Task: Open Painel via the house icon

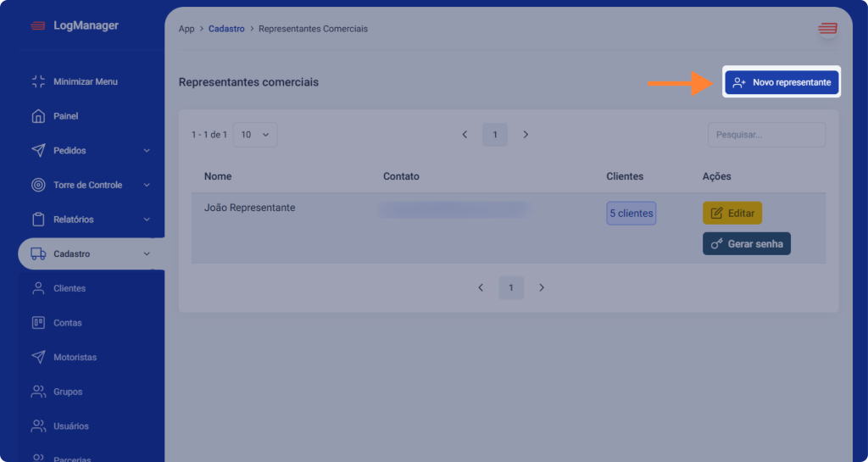Action: pyautogui.click(x=38, y=116)
